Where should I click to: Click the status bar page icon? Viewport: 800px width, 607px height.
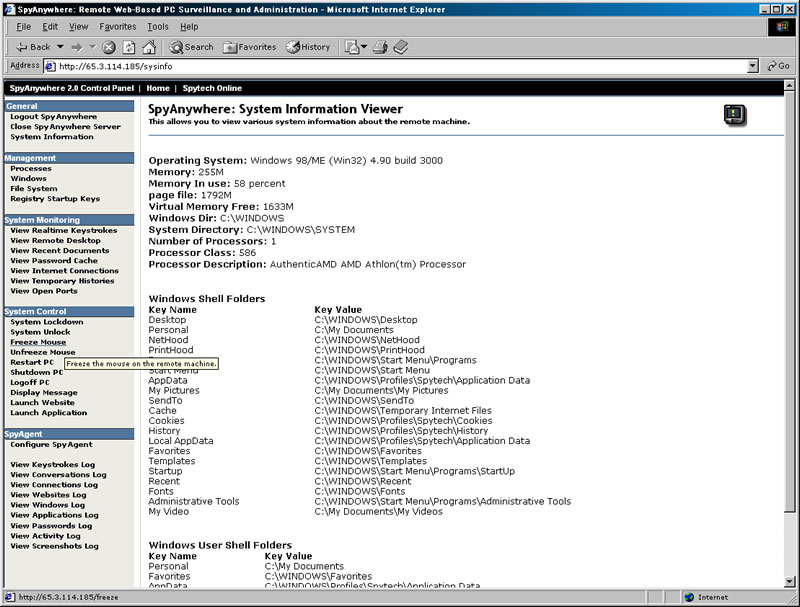(10, 597)
